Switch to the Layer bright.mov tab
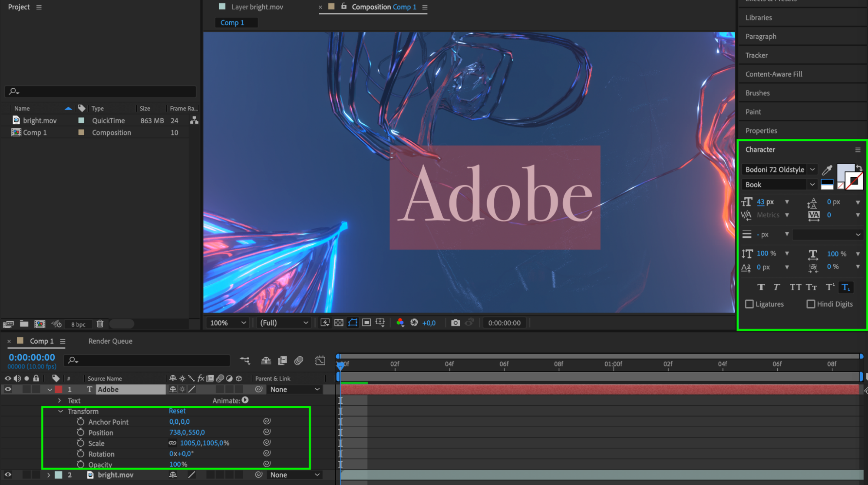This screenshot has width=868, height=485. [x=257, y=7]
